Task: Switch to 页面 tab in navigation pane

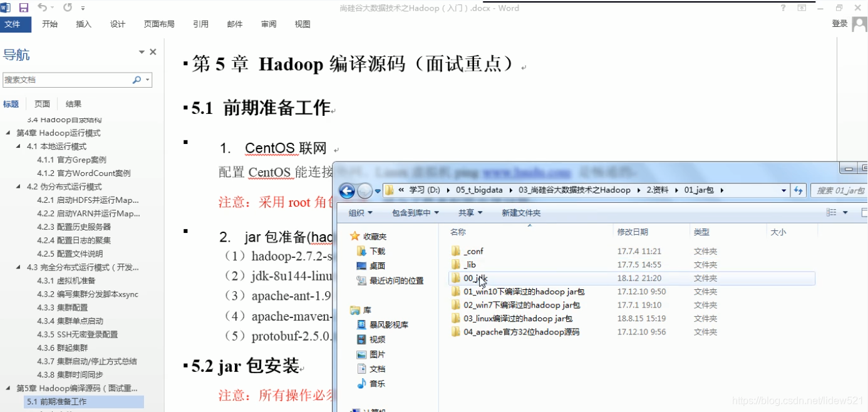Action: pos(42,104)
